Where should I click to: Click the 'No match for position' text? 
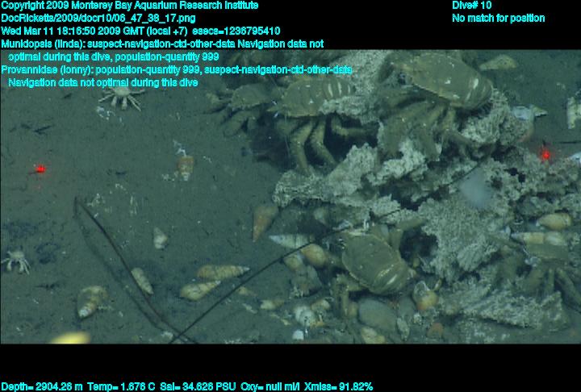point(498,18)
